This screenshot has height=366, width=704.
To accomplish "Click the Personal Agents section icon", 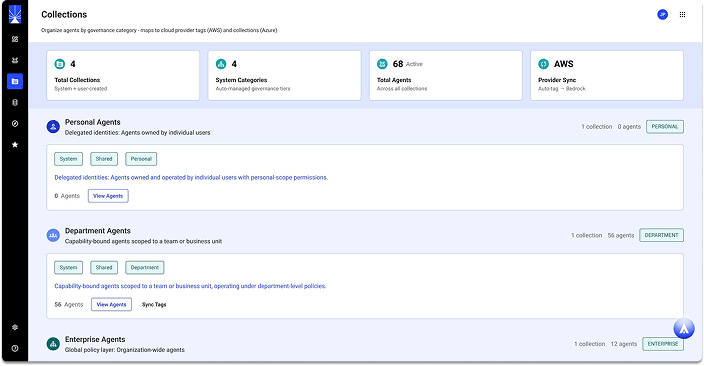I will (53, 127).
